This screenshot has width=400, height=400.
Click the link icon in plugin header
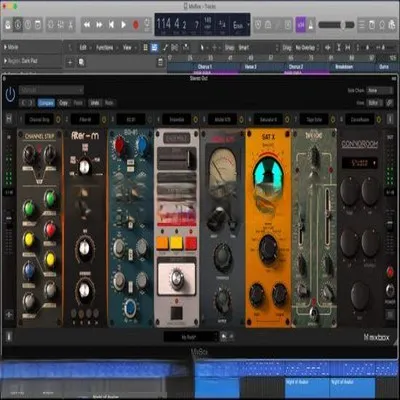pyautogui.click(x=390, y=103)
